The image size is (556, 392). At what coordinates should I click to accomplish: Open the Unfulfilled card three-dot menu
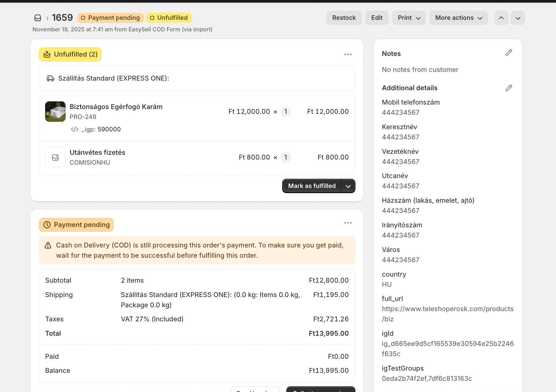(348, 54)
